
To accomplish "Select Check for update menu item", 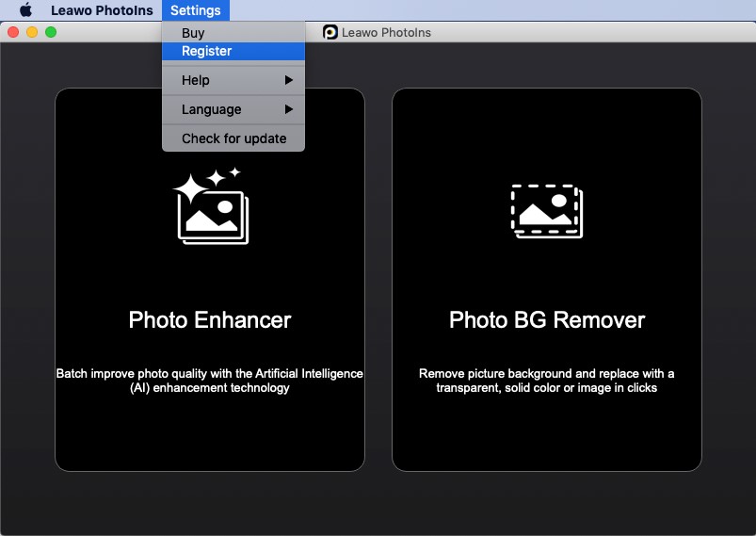I will tap(233, 138).
